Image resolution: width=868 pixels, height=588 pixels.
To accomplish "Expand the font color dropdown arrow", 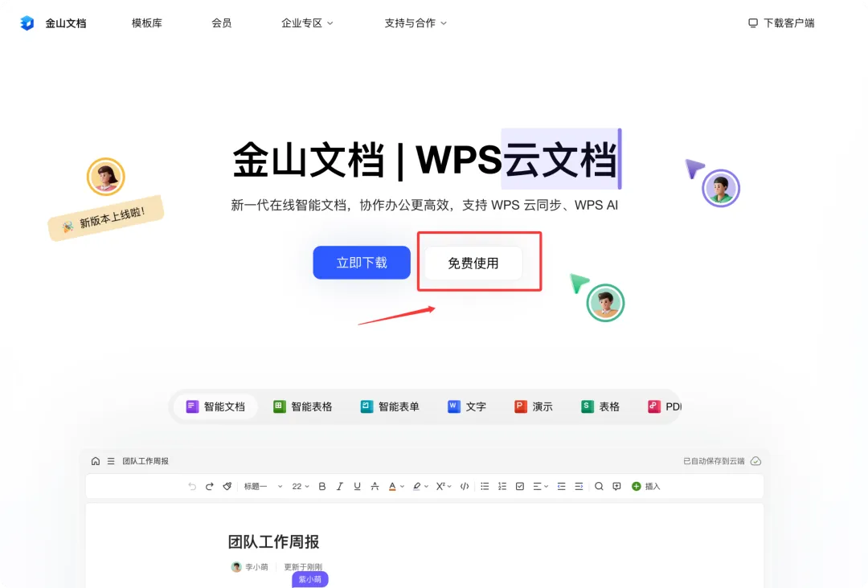I will (x=403, y=487).
